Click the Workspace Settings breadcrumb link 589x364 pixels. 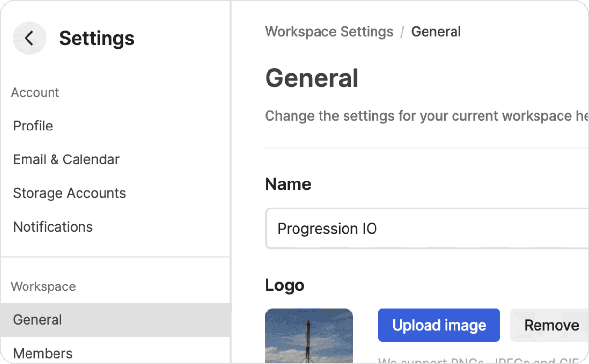[329, 32]
